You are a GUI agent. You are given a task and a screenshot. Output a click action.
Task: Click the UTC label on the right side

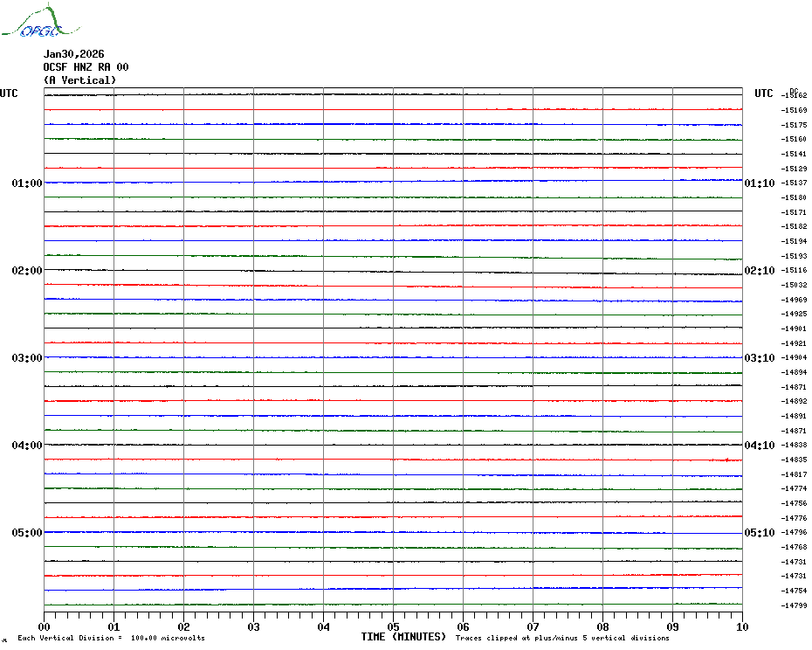pos(763,93)
